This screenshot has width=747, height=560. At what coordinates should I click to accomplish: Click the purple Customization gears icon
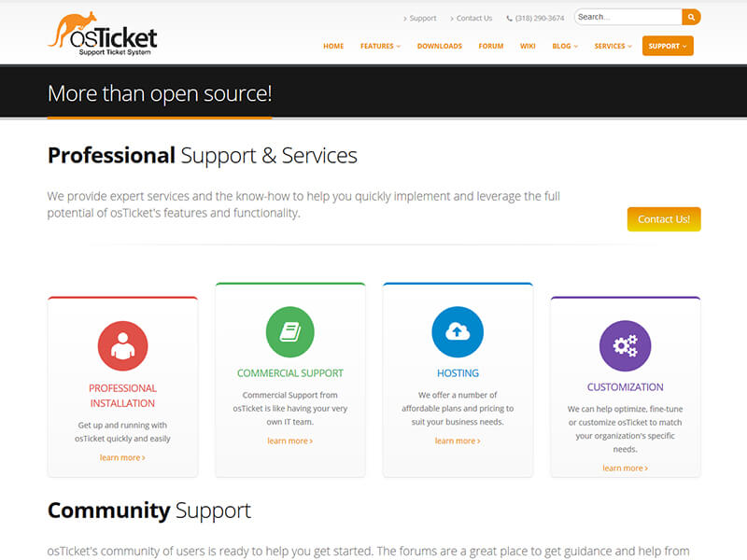coord(625,345)
